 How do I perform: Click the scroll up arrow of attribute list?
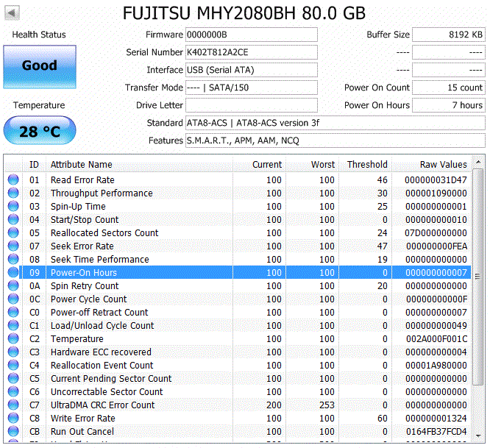click(x=477, y=162)
